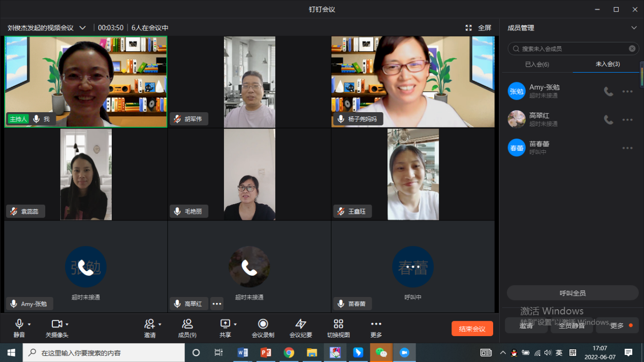Click the muted microphone icon beside 胡军伟
The width and height of the screenshot is (644, 362).
pos(178,119)
